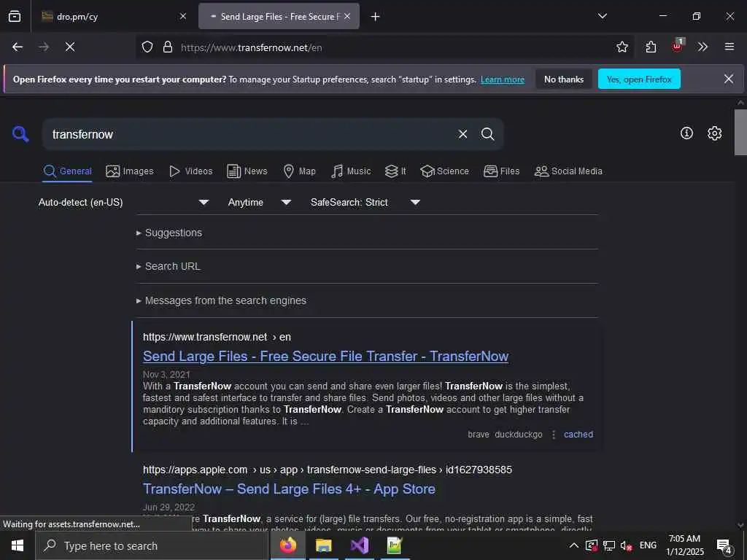Open Send Large Files result link
Viewport: 747px width, 560px height.
coord(326,356)
